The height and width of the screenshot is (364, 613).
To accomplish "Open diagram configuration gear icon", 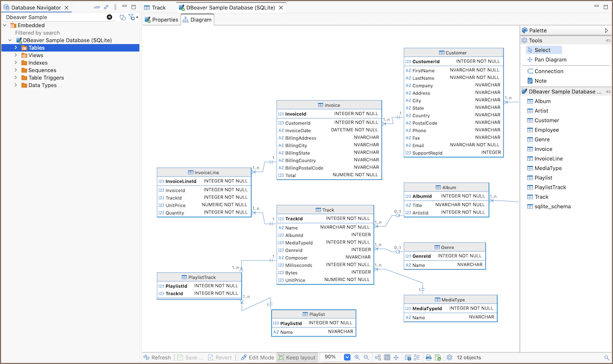I will (x=449, y=357).
